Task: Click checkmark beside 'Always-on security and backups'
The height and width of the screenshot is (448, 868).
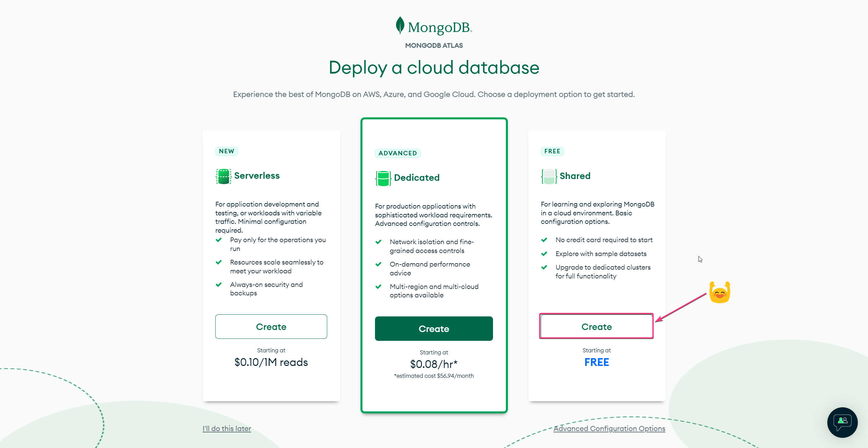Action: click(x=219, y=285)
